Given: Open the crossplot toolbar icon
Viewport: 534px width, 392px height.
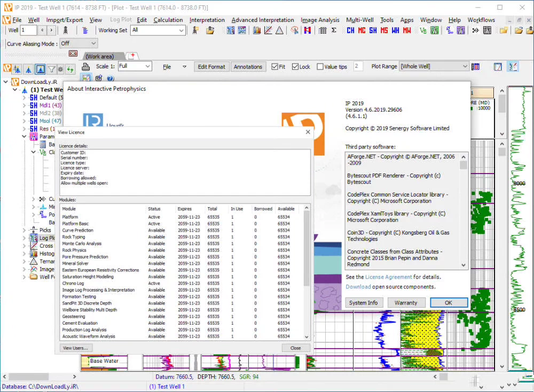Looking at the screenshot, I should click(x=268, y=30).
